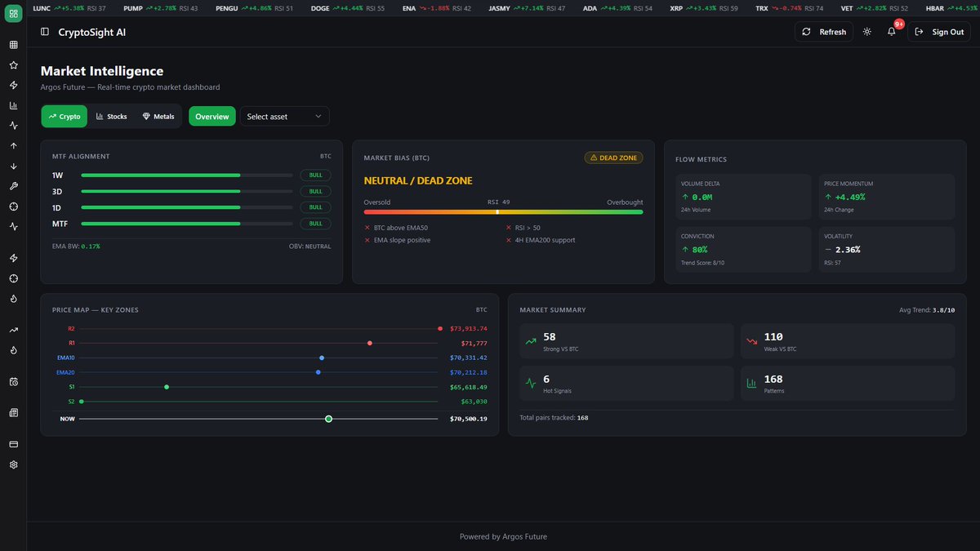The height and width of the screenshot is (551, 980).
Task: Click the Strong VS BTC trend-up icon
Action: tap(531, 341)
